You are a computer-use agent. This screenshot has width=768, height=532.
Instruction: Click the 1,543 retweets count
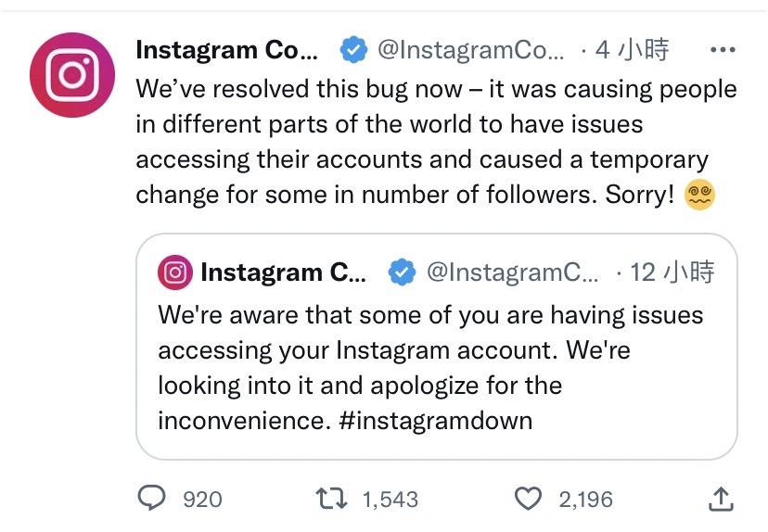pyautogui.click(x=390, y=500)
